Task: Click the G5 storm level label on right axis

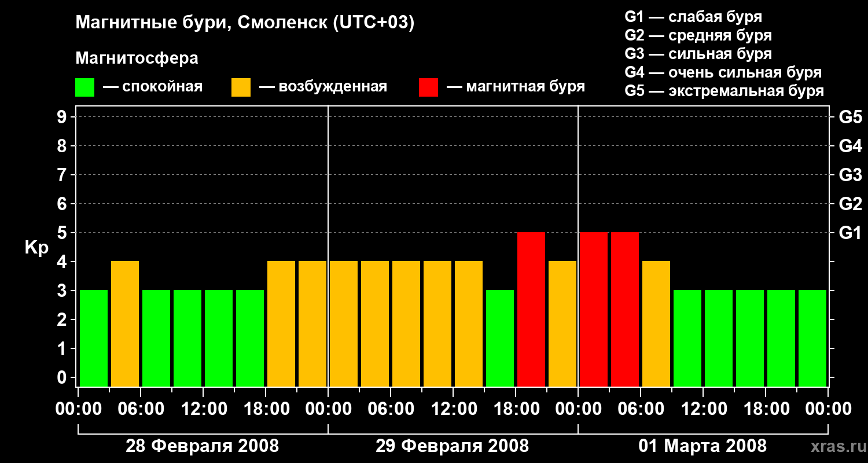Action: coord(850,117)
